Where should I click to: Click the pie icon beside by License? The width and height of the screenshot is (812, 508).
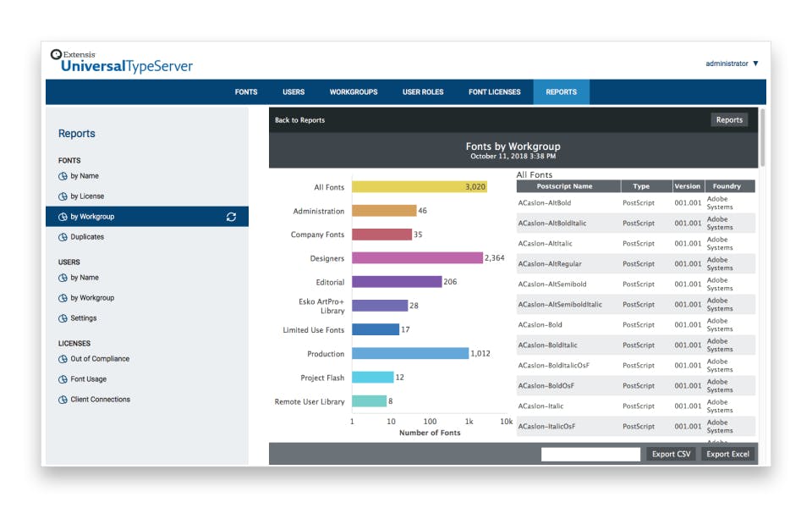pyautogui.click(x=63, y=196)
